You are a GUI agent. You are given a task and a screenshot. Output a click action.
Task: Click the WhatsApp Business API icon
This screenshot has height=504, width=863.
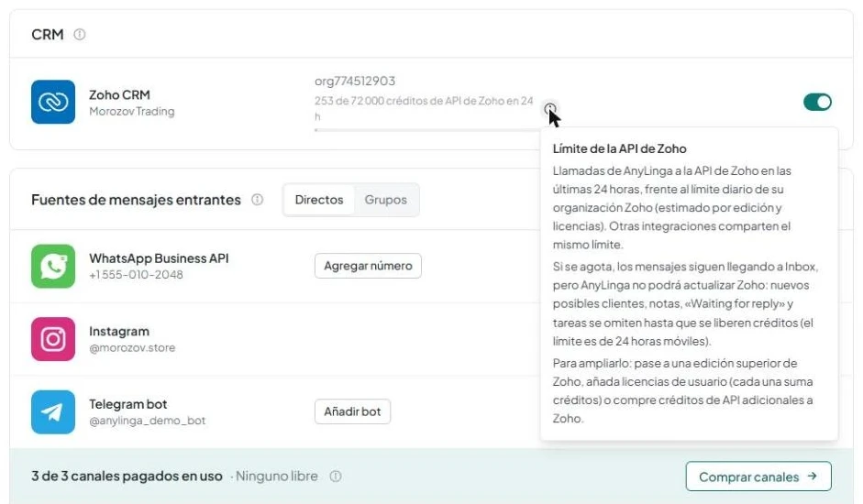pyautogui.click(x=53, y=266)
